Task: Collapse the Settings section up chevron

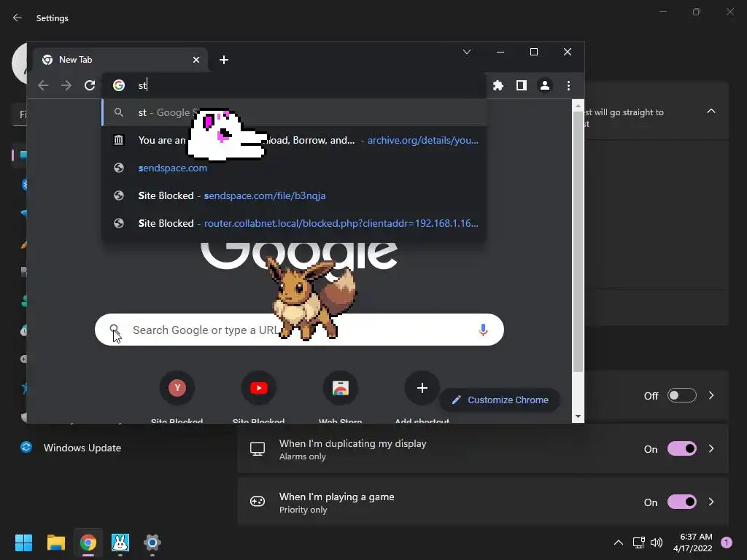Action: point(711,111)
